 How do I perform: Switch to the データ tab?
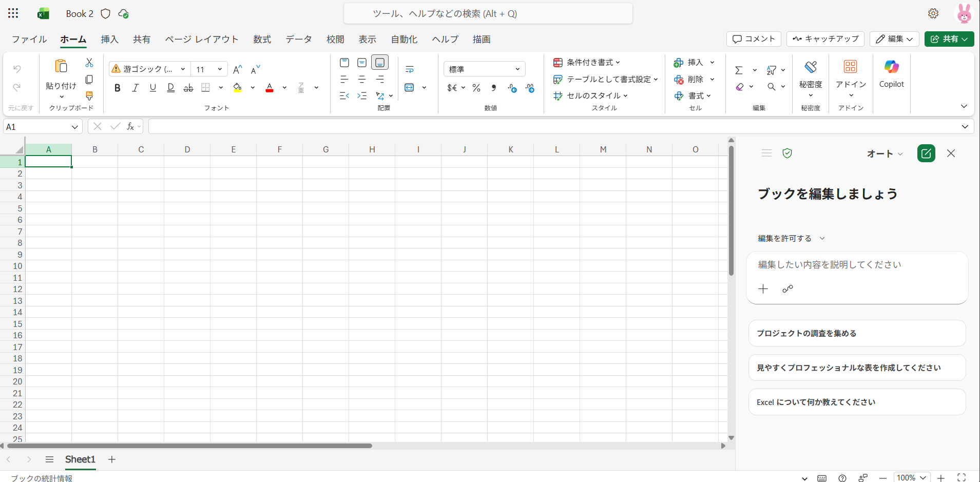(x=298, y=40)
